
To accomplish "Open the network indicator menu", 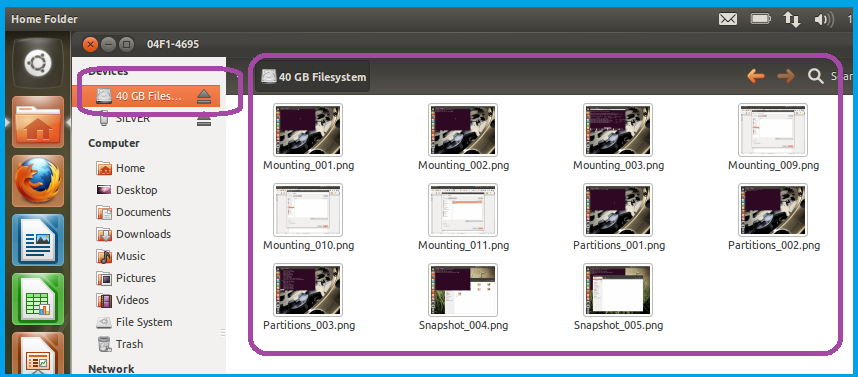I will pos(792,20).
